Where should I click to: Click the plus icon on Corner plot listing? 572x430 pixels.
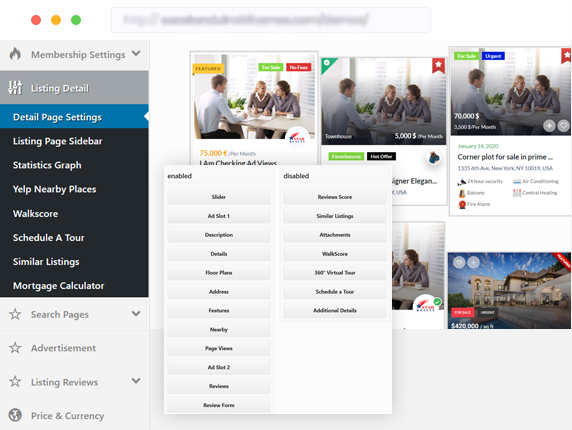(x=549, y=126)
